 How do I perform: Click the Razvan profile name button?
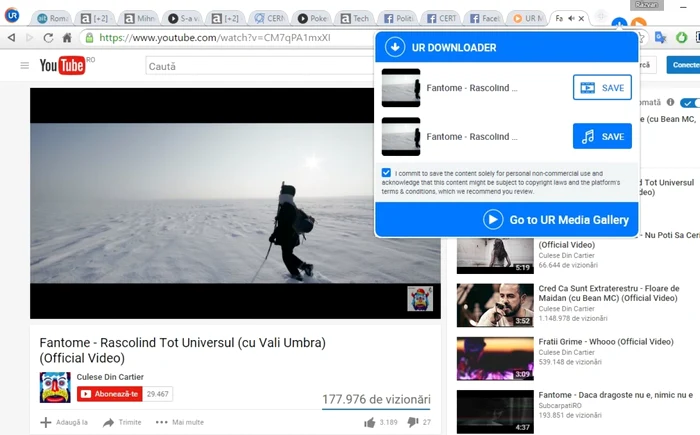coord(646,4)
